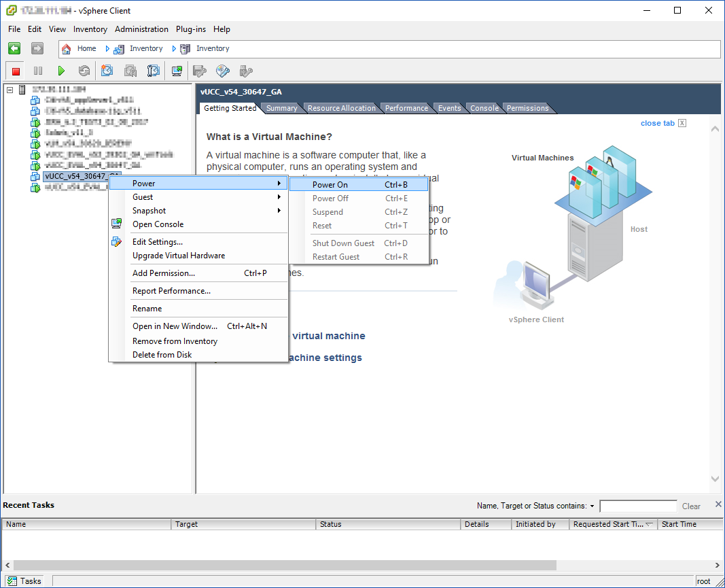Image resolution: width=725 pixels, height=588 pixels.
Task: Choose Edit Settings from the context menu
Action: [158, 242]
